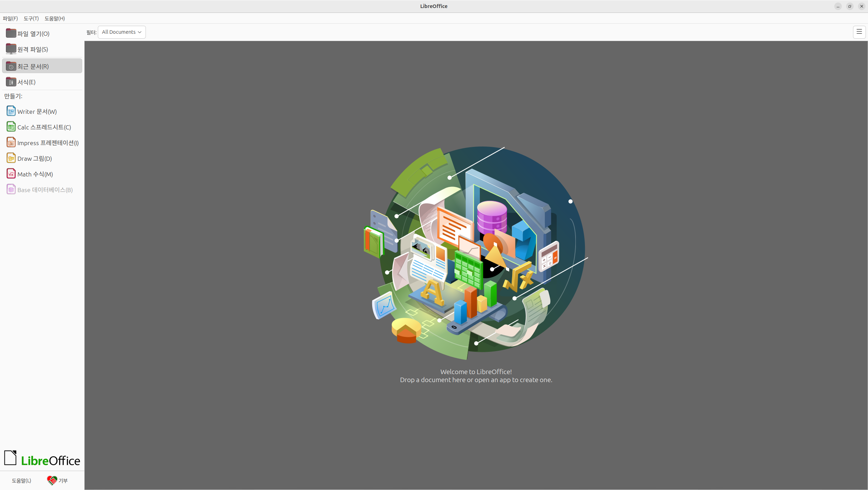Maximize the LibreOffice window
Viewport: 868px width, 490px height.
(x=850, y=6)
